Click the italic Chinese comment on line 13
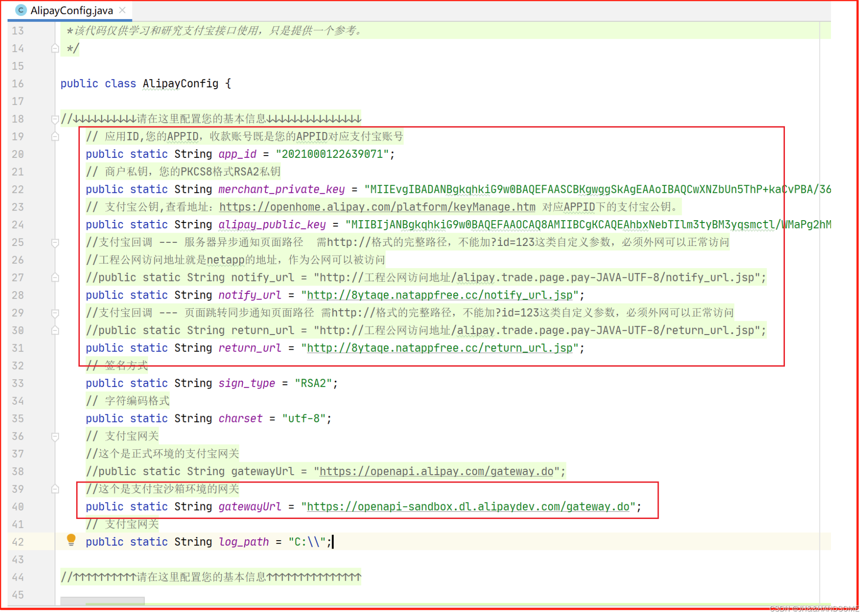The width and height of the screenshot is (866, 616). pos(215,31)
